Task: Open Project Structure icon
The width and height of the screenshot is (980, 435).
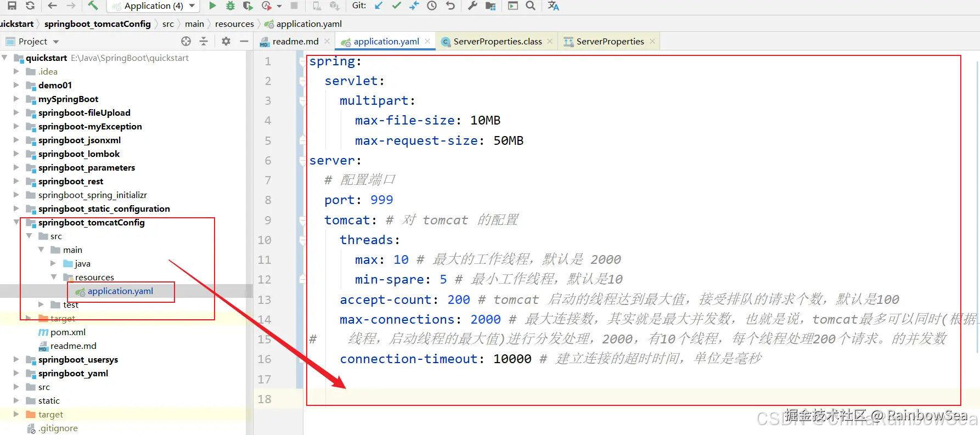Action: 491,5
